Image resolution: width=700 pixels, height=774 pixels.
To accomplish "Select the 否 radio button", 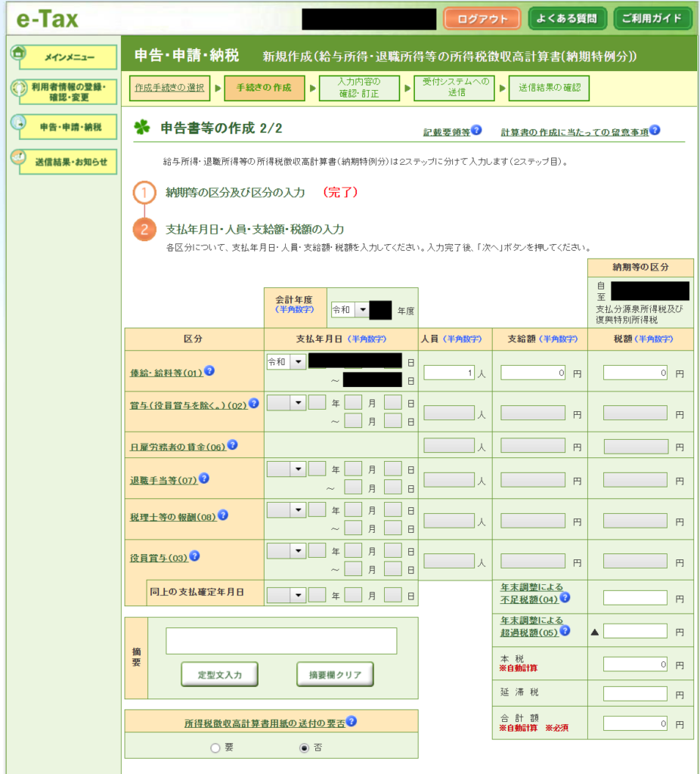I will coord(304,748).
